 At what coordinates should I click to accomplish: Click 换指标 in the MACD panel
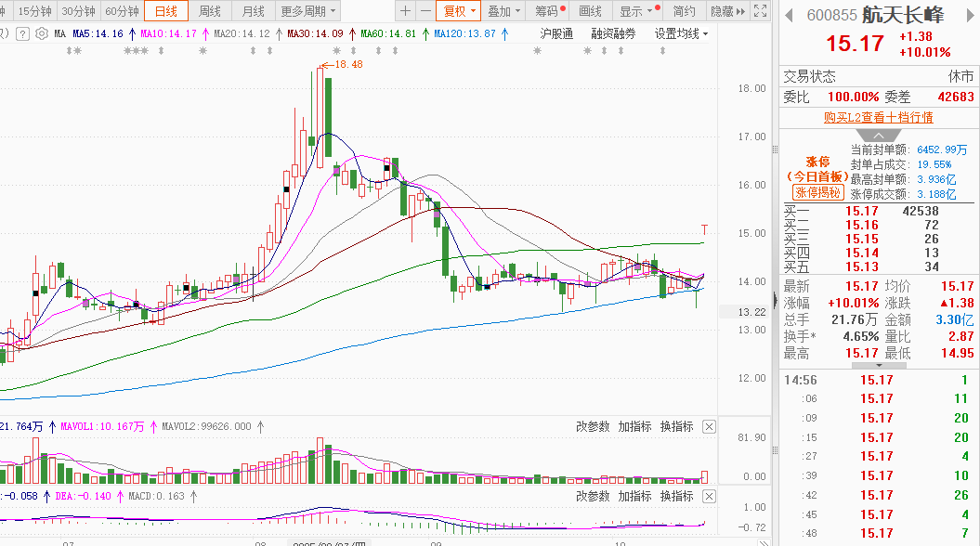pos(677,496)
